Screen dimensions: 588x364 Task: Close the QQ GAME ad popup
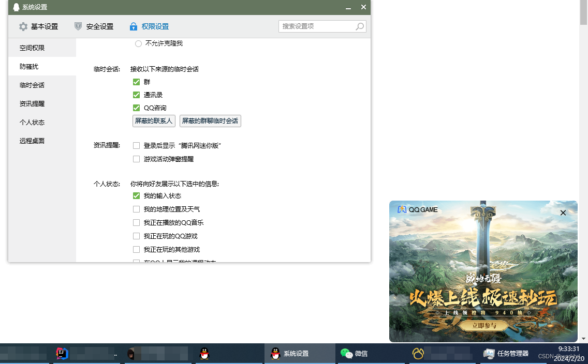click(563, 213)
